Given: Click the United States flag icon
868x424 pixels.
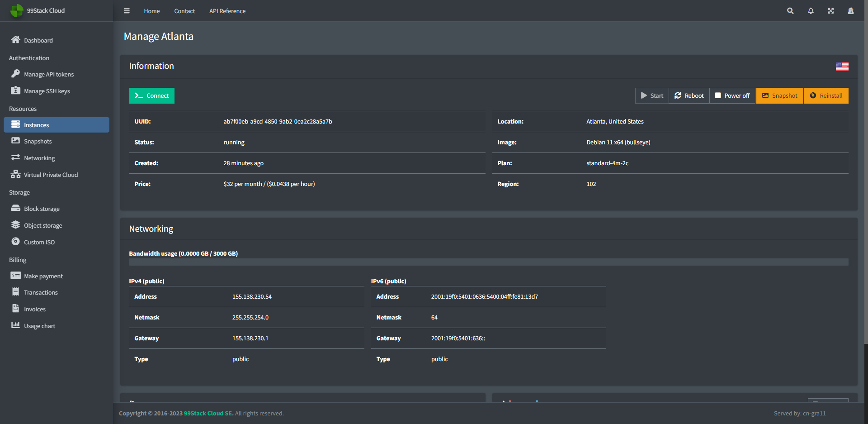Looking at the screenshot, I should tap(842, 67).
